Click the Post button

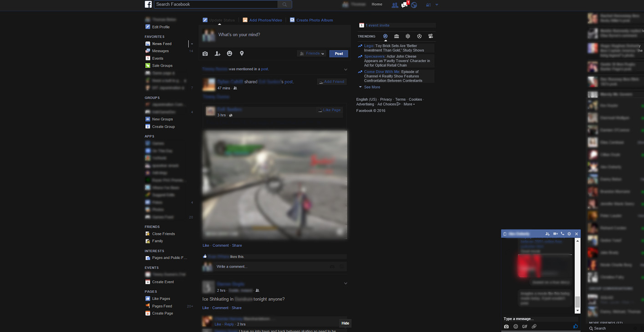[x=339, y=54]
